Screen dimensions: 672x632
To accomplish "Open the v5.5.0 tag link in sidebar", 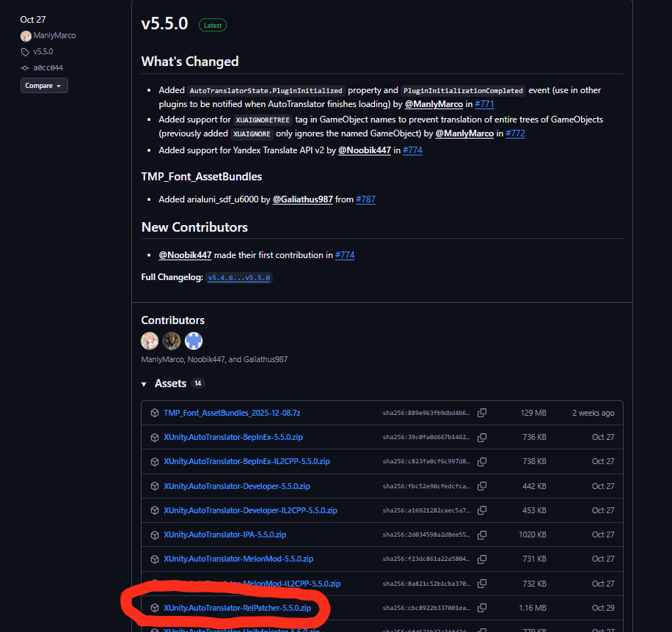I will pos(43,52).
